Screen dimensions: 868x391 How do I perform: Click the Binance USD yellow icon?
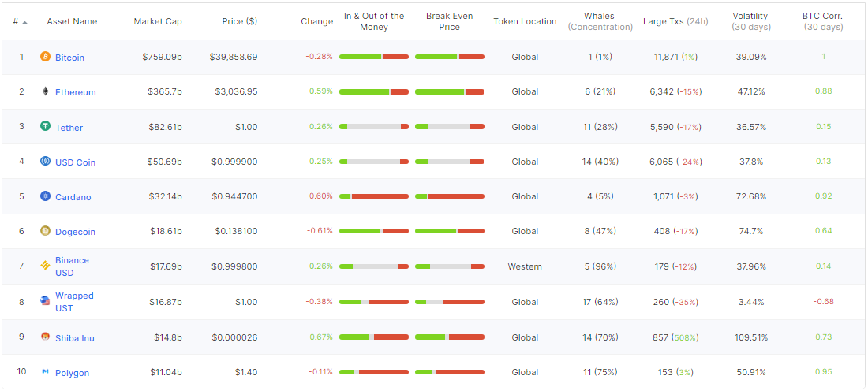coord(46,266)
